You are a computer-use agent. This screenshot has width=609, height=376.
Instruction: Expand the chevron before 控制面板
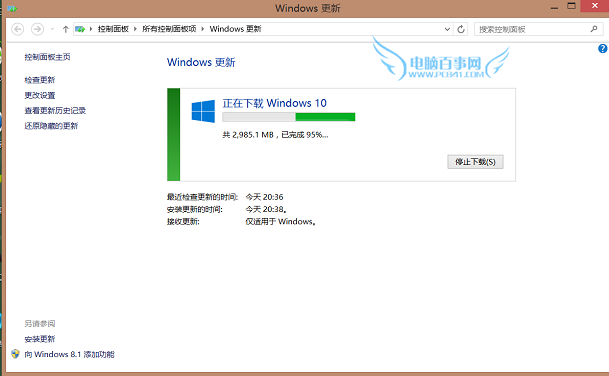click(91, 29)
